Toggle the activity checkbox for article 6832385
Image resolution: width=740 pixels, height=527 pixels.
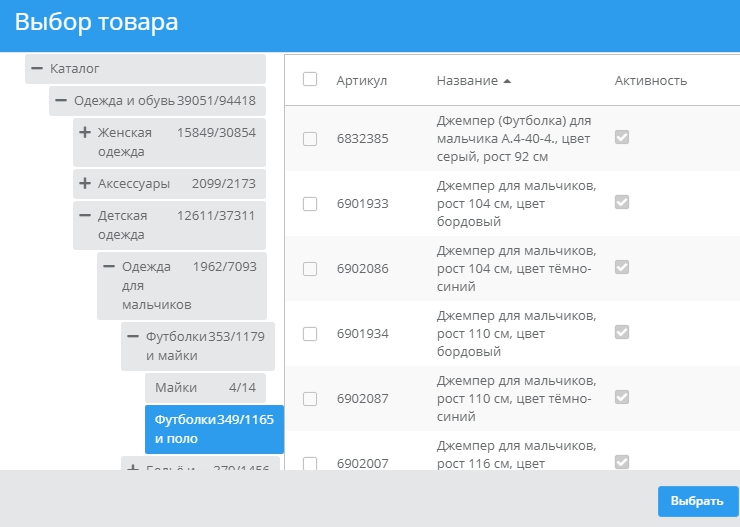tap(622, 138)
